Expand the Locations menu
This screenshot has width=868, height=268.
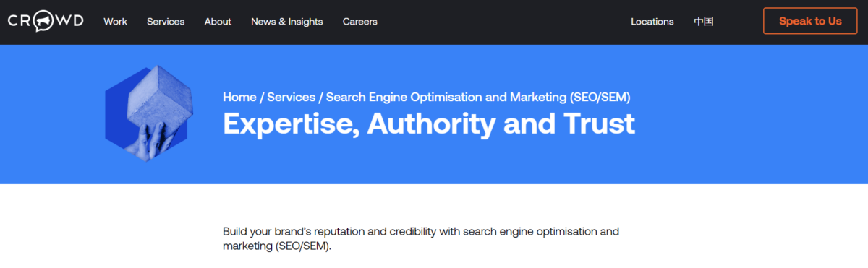[x=652, y=22]
